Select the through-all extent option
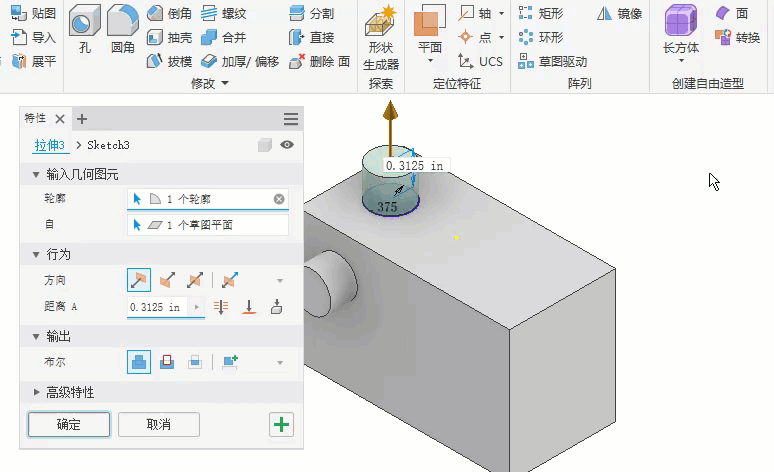 pyautogui.click(x=221, y=307)
